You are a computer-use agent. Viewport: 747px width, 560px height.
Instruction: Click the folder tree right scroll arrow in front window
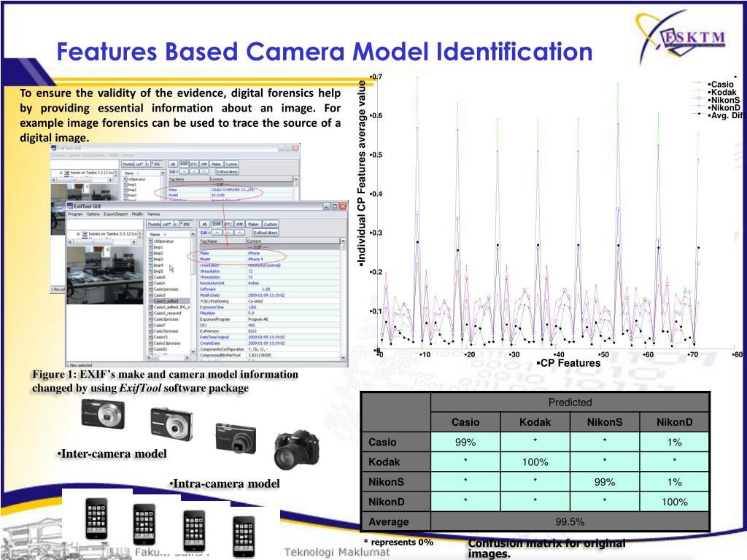[x=134, y=242]
